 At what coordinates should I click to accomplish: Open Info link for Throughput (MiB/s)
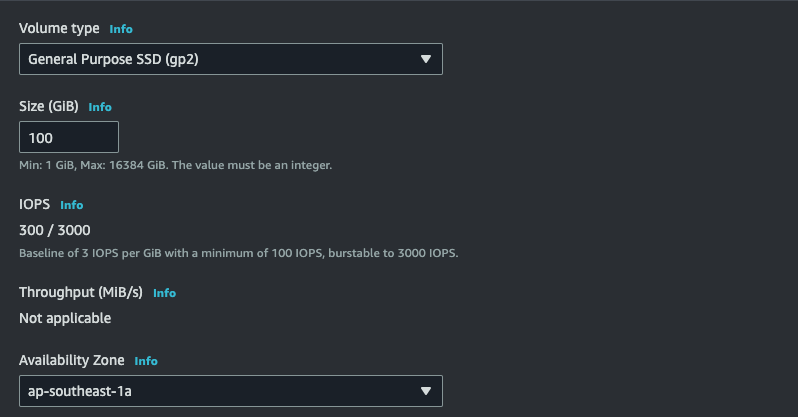click(164, 293)
